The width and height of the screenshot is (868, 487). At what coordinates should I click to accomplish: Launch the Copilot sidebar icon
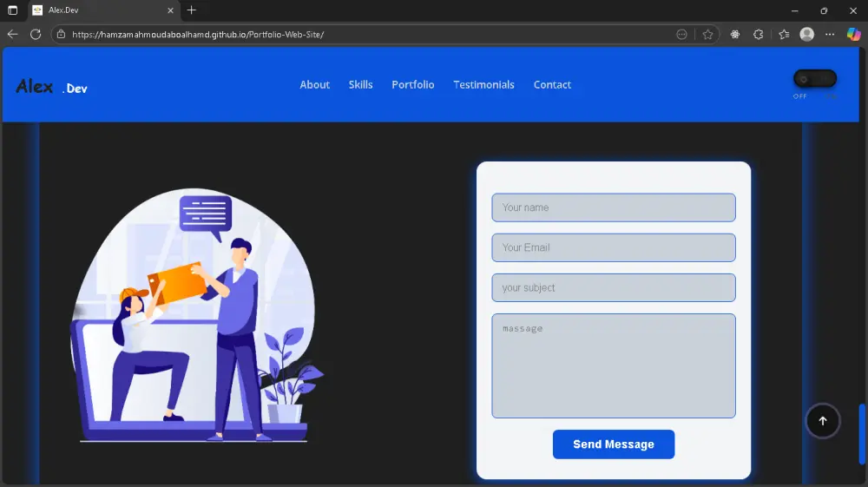tap(853, 35)
